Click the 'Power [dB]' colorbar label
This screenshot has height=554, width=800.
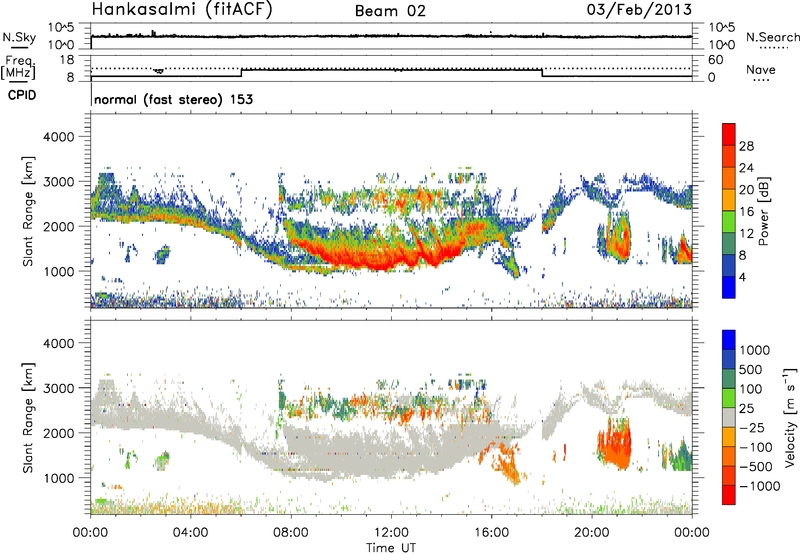pyautogui.click(x=764, y=211)
